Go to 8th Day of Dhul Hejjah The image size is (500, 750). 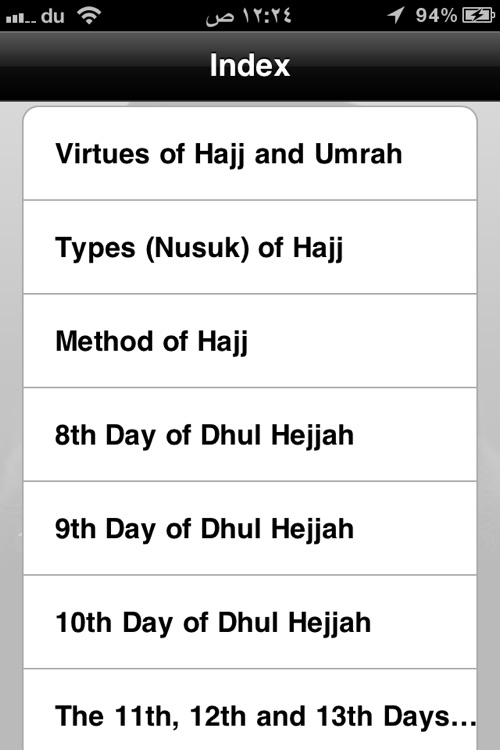pyautogui.click(x=250, y=435)
